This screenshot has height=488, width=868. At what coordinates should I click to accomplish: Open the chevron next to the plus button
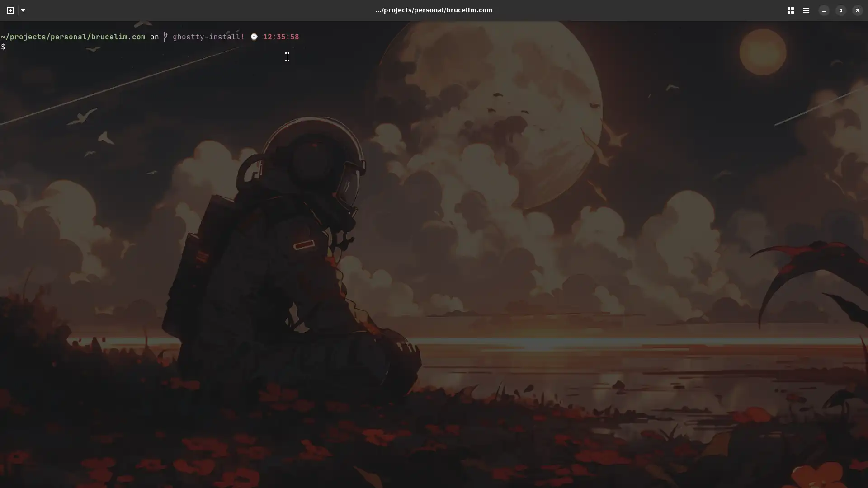coord(23,10)
